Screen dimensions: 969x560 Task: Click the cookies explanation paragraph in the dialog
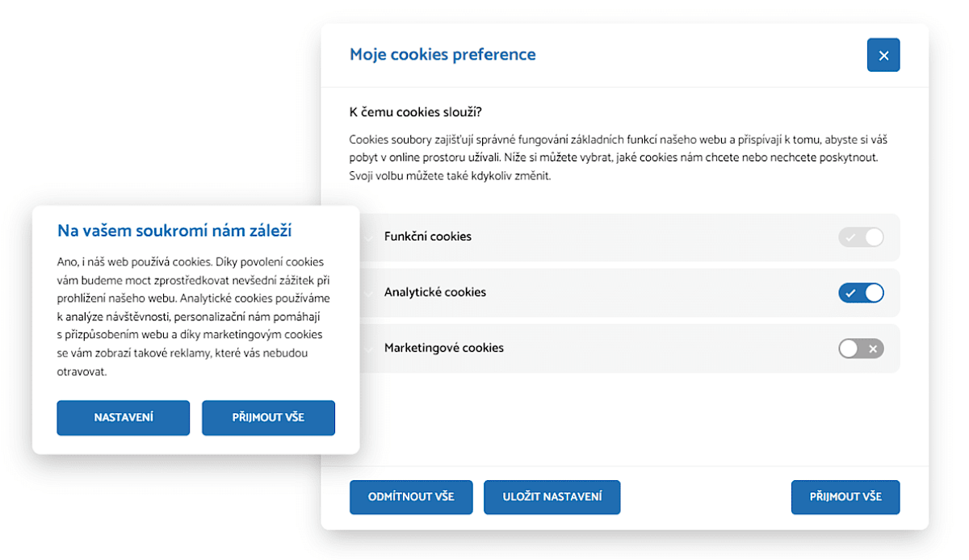point(618,157)
